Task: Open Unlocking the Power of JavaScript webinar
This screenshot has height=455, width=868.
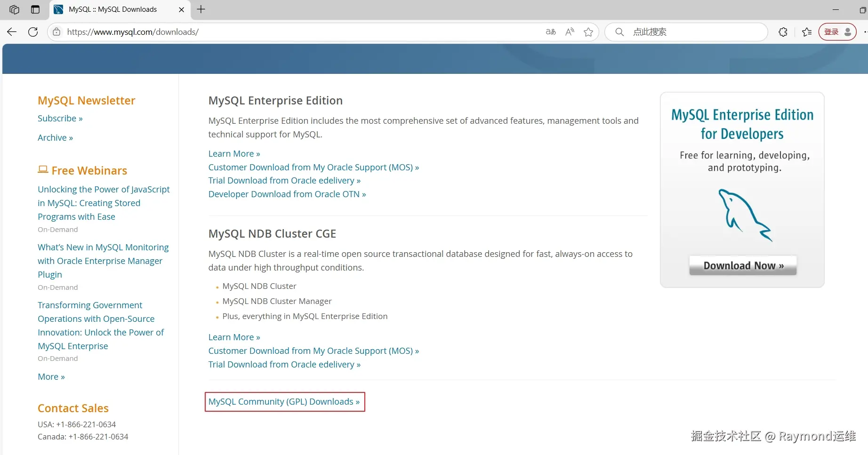Action: (104, 203)
